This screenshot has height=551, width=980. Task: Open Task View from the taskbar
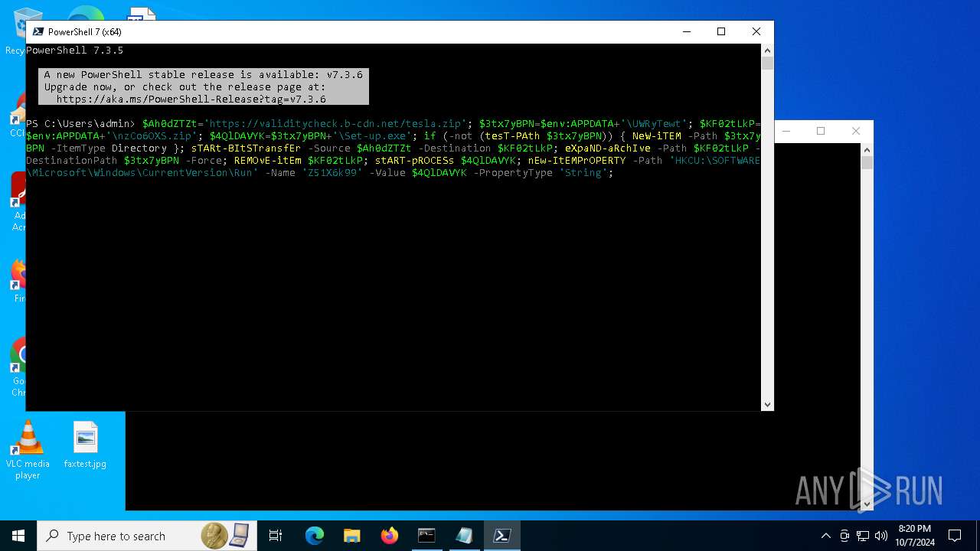point(276,536)
